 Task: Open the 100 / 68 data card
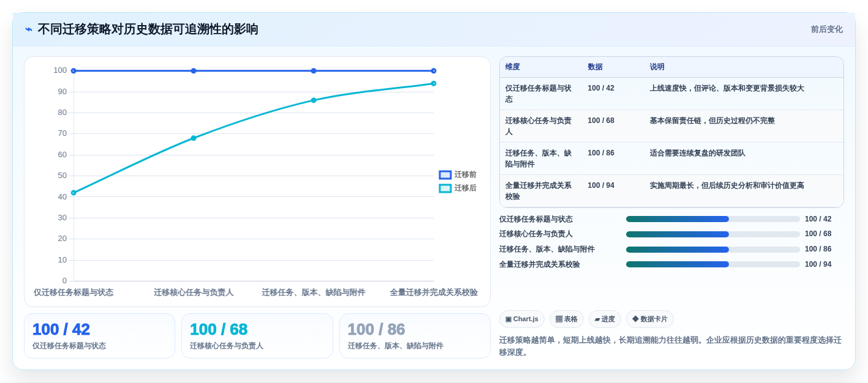pos(257,336)
